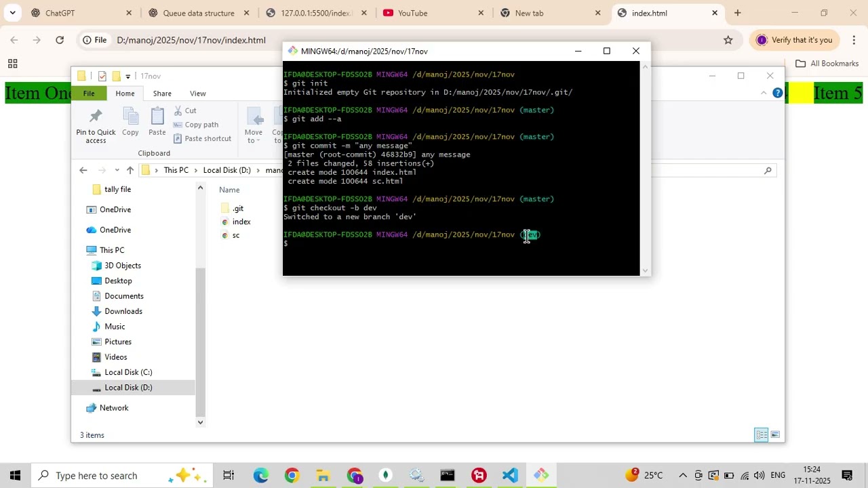
Task: Click Verify that it's you button
Action: (794, 40)
